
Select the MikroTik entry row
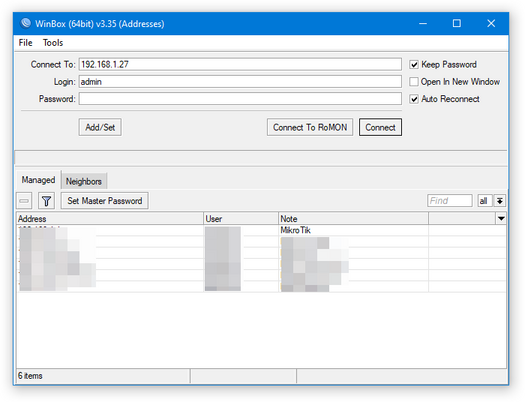click(x=261, y=230)
